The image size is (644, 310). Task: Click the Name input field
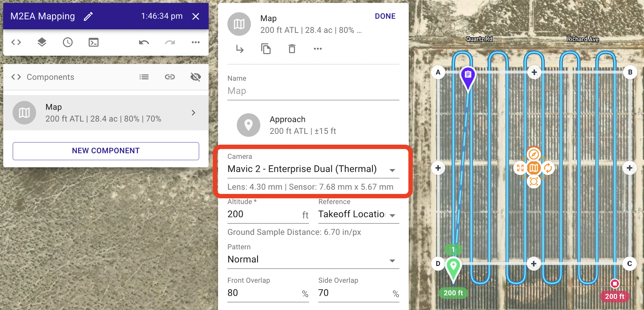click(x=313, y=91)
